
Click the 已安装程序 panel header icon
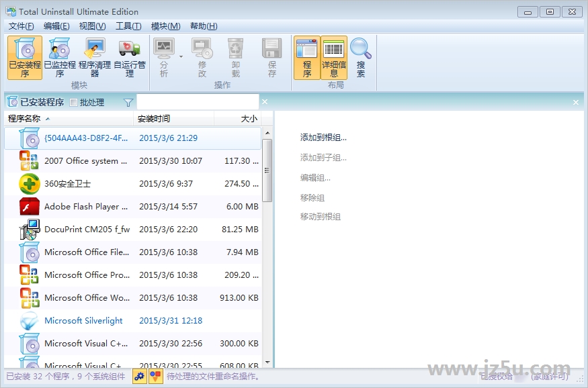click(x=12, y=101)
